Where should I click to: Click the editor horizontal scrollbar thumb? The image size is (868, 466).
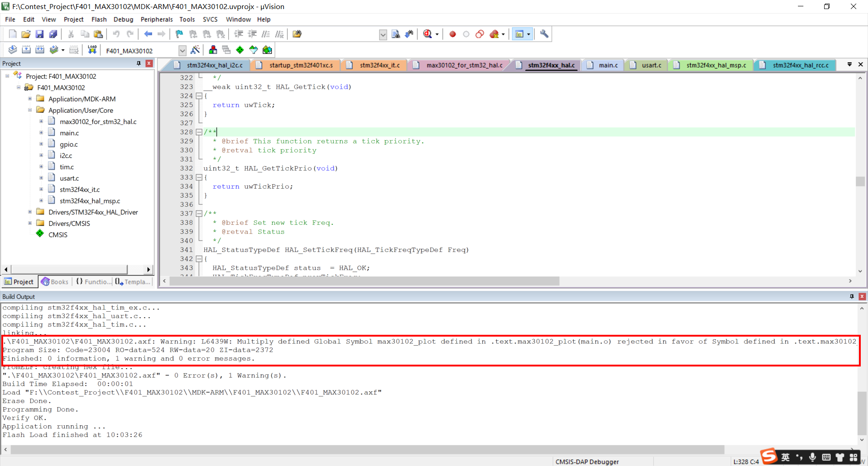click(x=364, y=281)
